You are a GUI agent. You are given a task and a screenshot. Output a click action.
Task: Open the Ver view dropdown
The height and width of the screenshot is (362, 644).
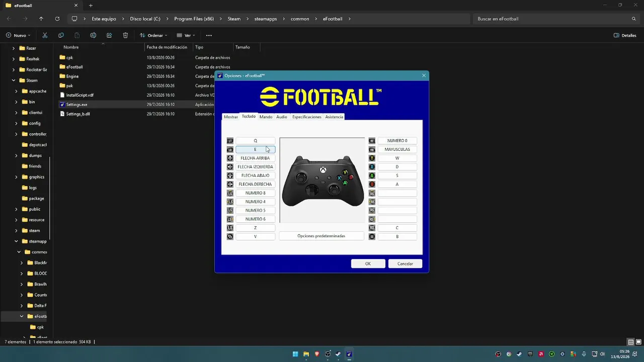pyautogui.click(x=186, y=35)
